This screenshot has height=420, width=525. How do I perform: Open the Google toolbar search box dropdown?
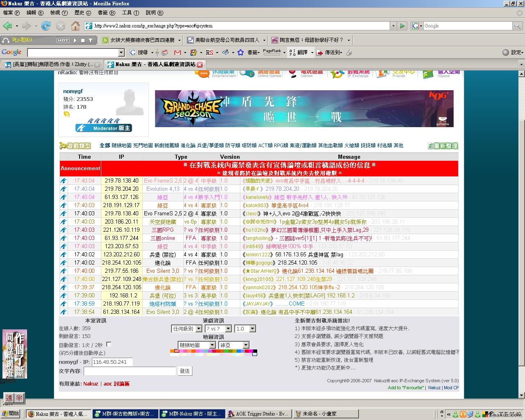(x=121, y=52)
